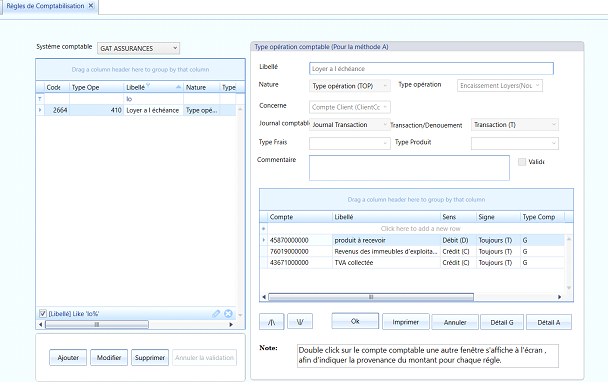609x383 pixels.
Task: Open the Nature dropdown
Action: [x=350, y=86]
